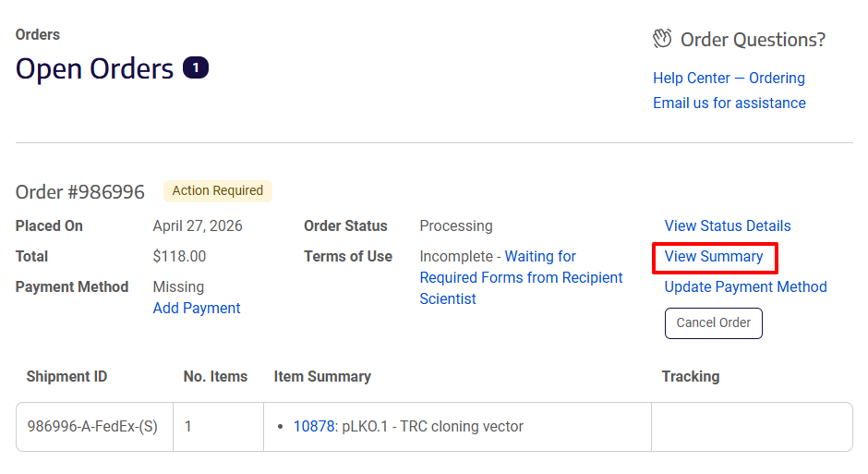Click the Item Summary column header
868x474 pixels.
[322, 377]
